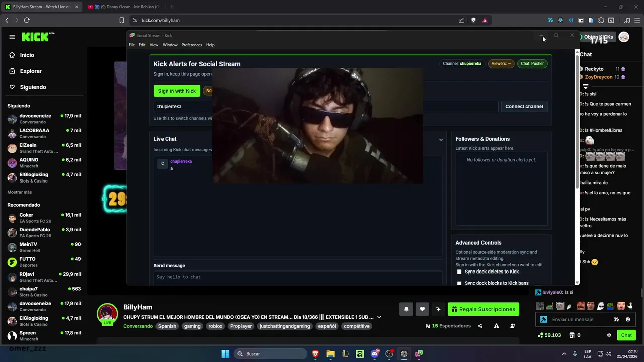The width and height of the screenshot is (644, 362).
Task: Click the Connect channel button
Action: (524, 106)
